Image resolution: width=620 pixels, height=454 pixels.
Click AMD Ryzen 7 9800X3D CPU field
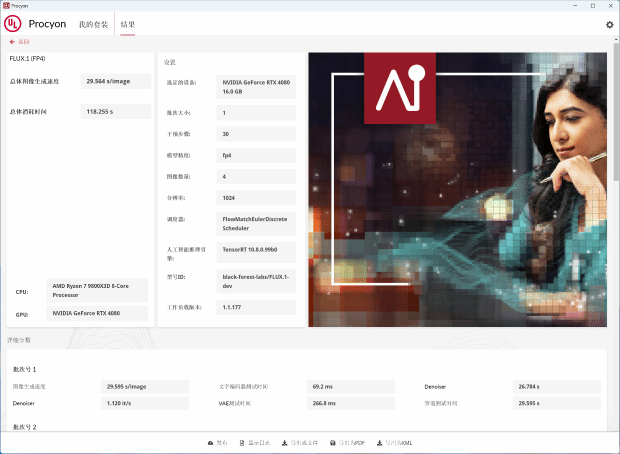tap(97, 290)
